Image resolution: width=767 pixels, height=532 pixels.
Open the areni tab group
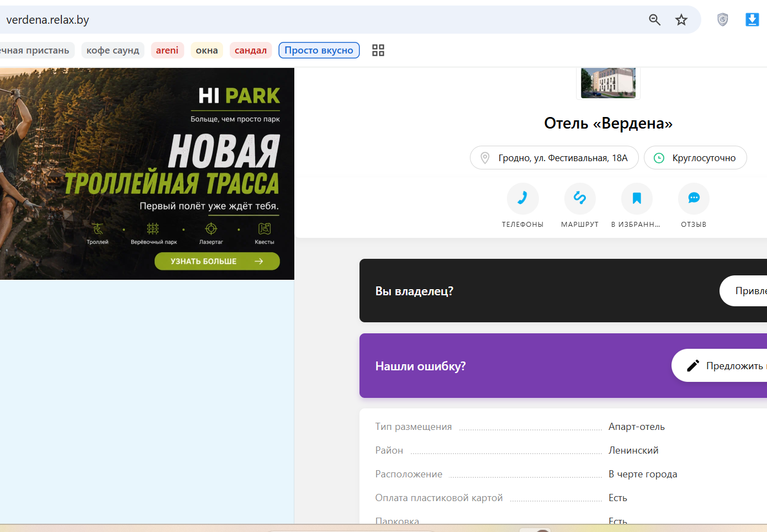(x=167, y=50)
